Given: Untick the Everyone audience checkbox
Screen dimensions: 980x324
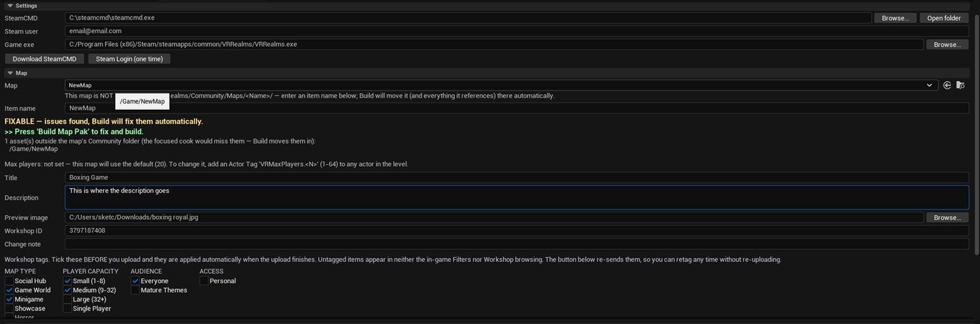Looking at the screenshot, I should [x=135, y=281].
